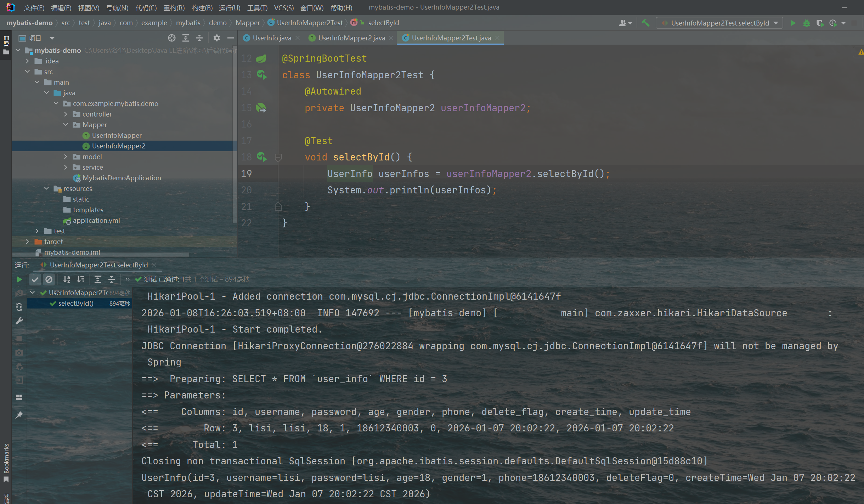Sort test results alphabetically
The width and height of the screenshot is (864, 504).
click(66, 279)
